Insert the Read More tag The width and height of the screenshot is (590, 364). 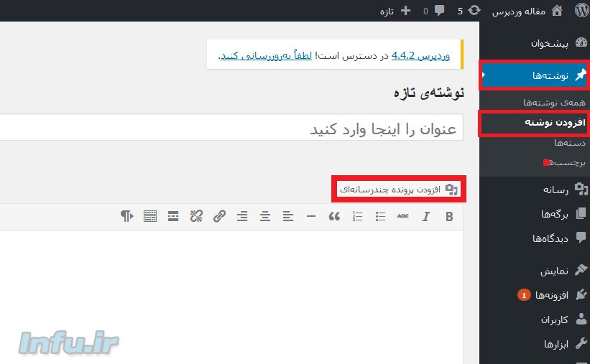point(173,216)
